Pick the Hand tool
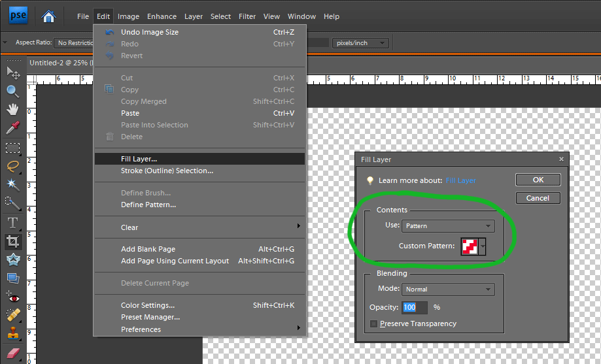Image resolution: width=601 pixels, height=364 pixels. pyautogui.click(x=12, y=109)
